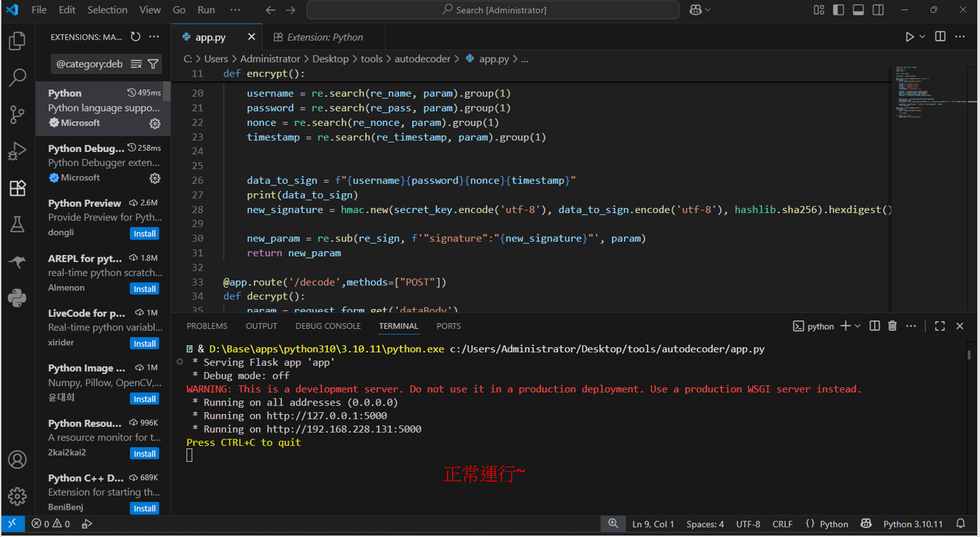The width and height of the screenshot is (980, 537).
Task: Select Python 3.10.11 interpreter
Action: point(912,524)
